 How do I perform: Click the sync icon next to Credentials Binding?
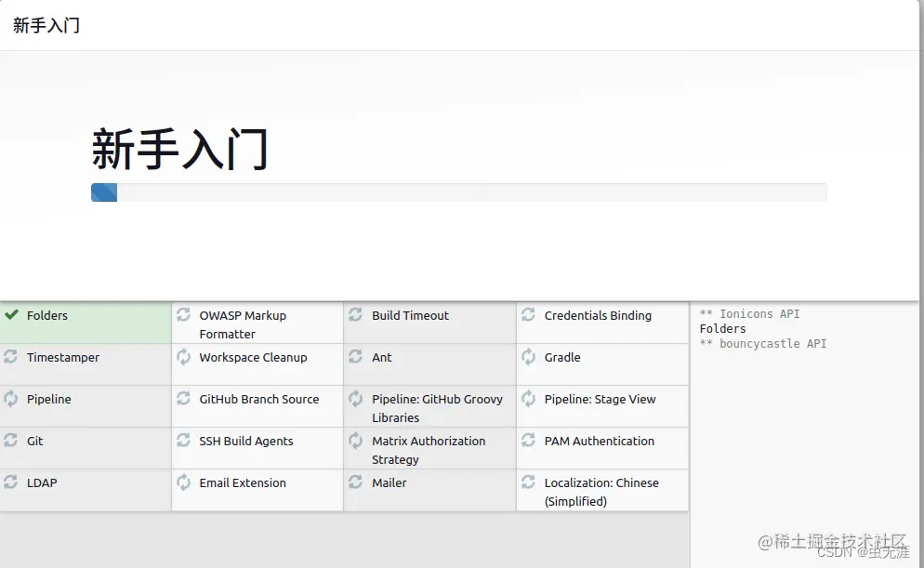pyautogui.click(x=528, y=314)
